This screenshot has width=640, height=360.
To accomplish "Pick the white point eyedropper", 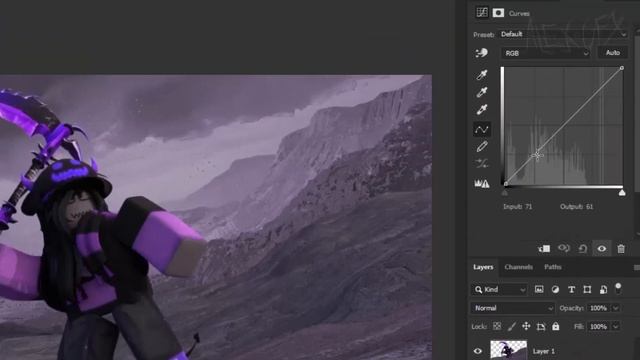I will [x=482, y=109].
